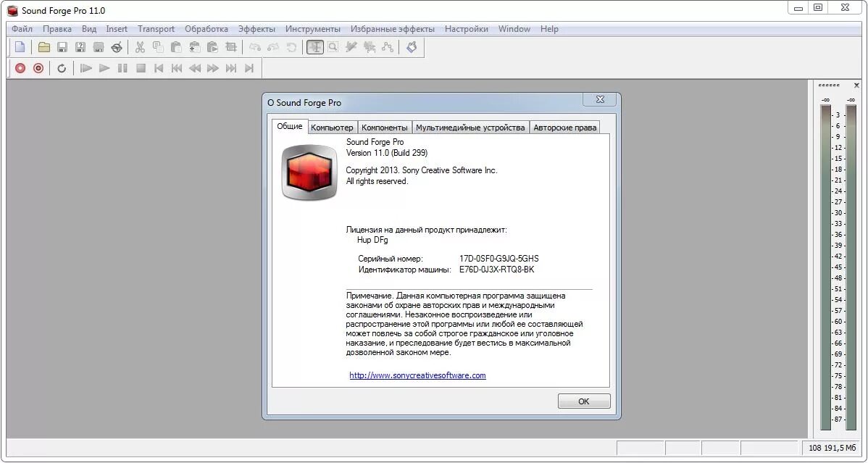868x463 pixels.
Task: Select the Magnify tool
Action: [333, 47]
